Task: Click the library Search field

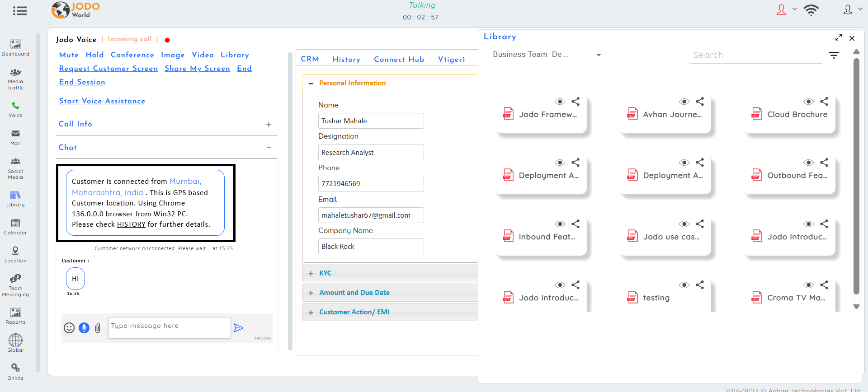Action: (755, 55)
